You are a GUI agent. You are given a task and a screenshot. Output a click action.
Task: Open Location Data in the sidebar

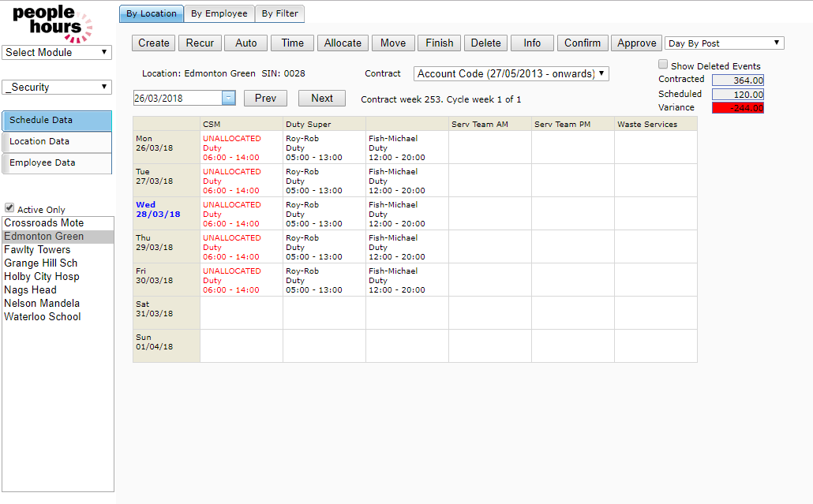tap(57, 142)
